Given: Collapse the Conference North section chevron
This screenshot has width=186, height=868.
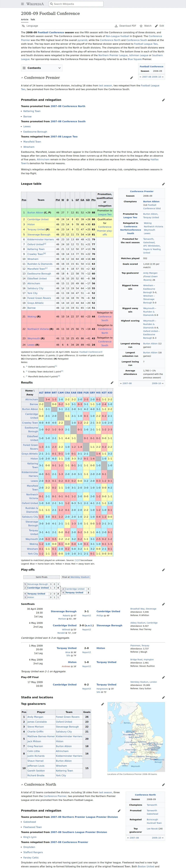Looking at the screenshot, I should click(22, 785).
